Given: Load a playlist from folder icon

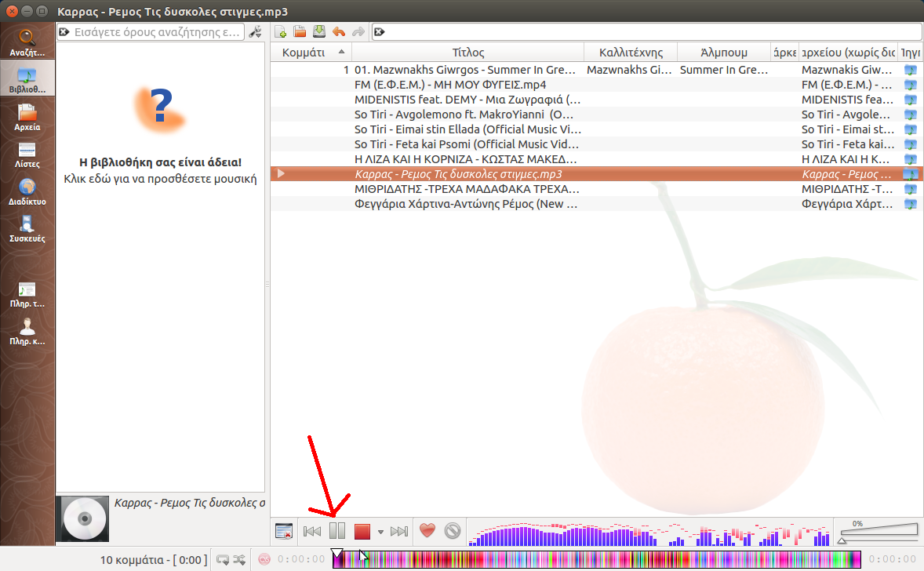Looking at the screenshot, I should (x=300, y=32).
